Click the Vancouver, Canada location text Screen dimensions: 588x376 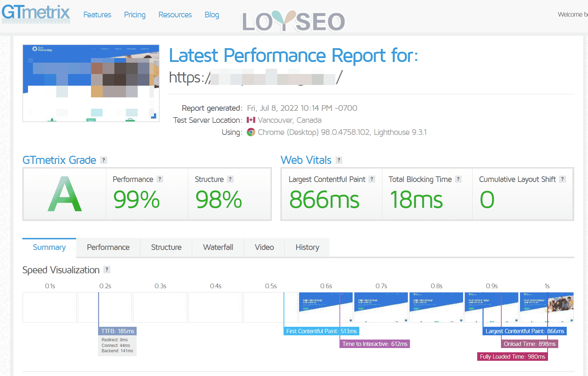pyautogui.click(x=290, y=120)
